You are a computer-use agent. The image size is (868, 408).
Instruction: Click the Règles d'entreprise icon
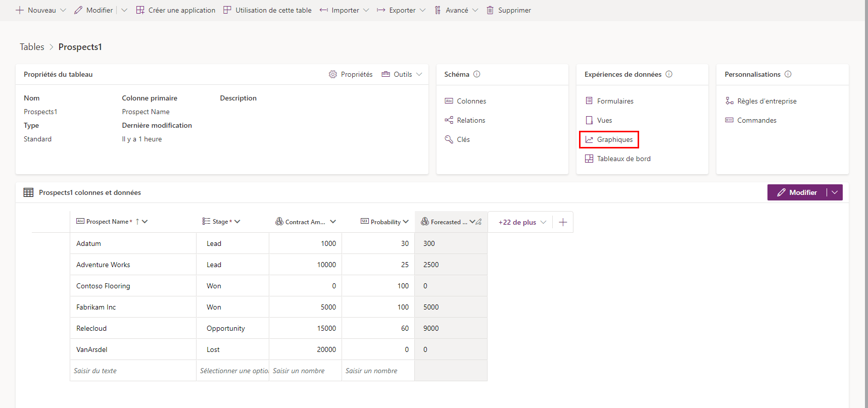pos(730,101)
